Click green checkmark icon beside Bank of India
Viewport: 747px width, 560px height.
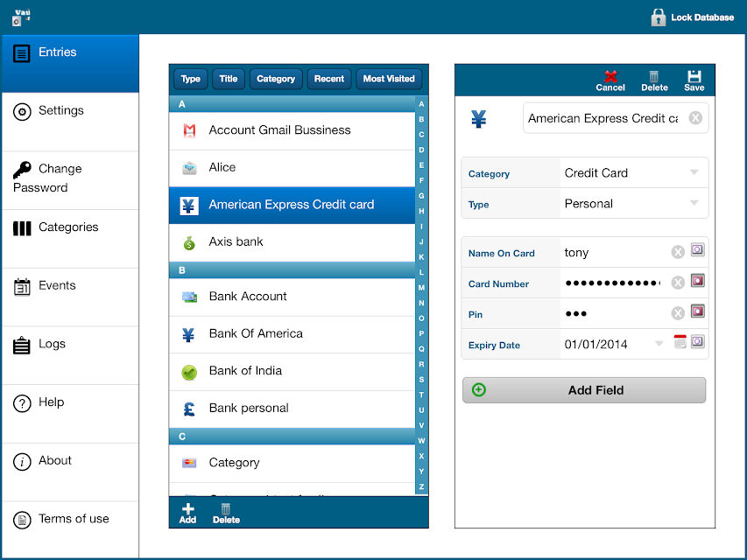point(189,373)
